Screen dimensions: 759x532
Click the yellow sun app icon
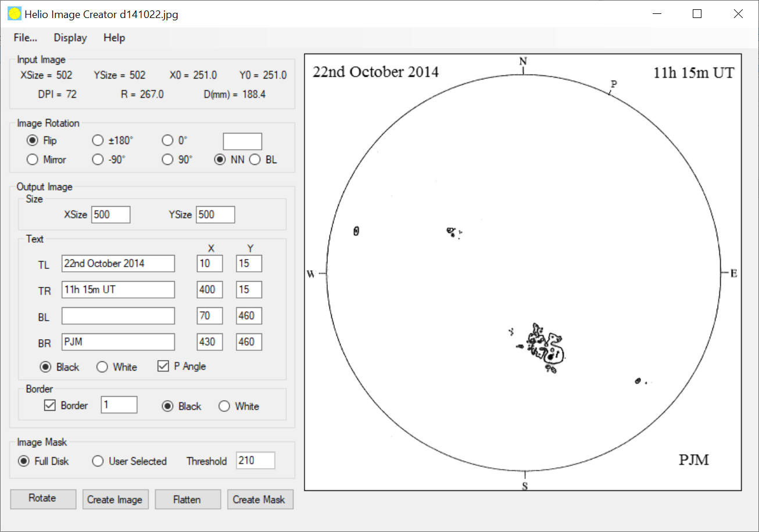(x=15, y=14)
